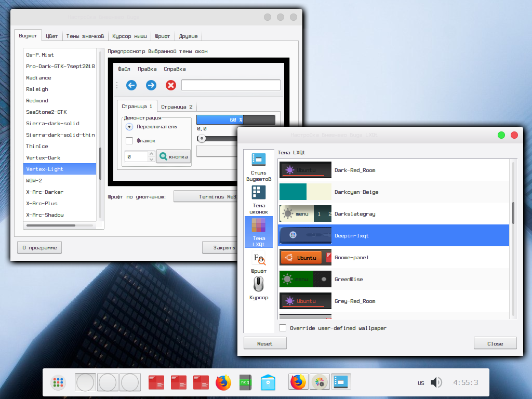The width and height of the screenshot is (532, 399).
Task: Launch Firefox from the panel quick launch
Action: pyautogui.click(x=223, y=382)
